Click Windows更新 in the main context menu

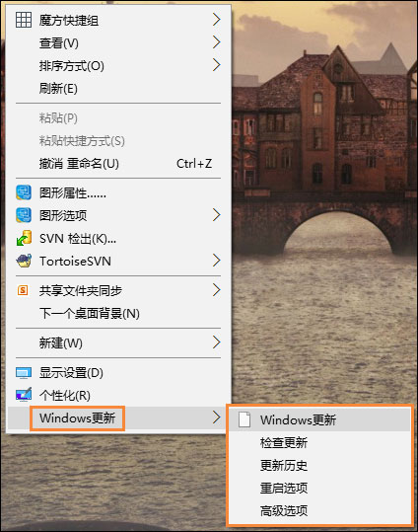(118, 418)
